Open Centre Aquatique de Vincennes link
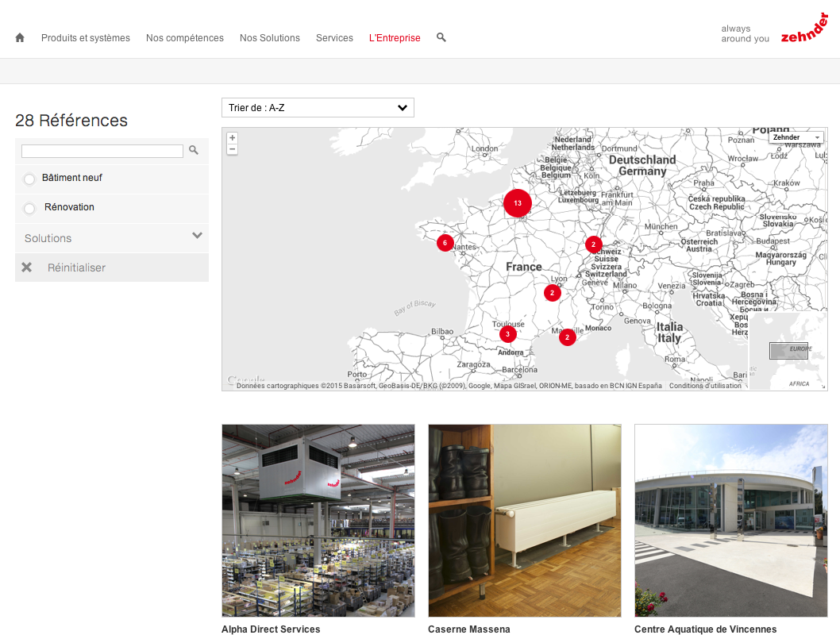Image resolution: width=840 pixels, height=635 pixels. (706, 629)
